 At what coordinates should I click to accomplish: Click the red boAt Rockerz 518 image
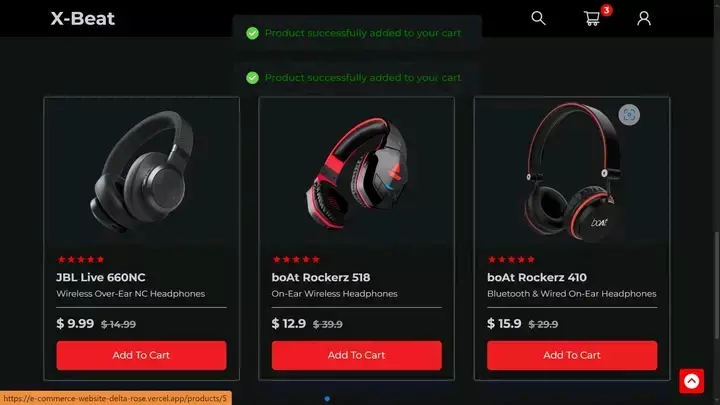pos(356,173)
